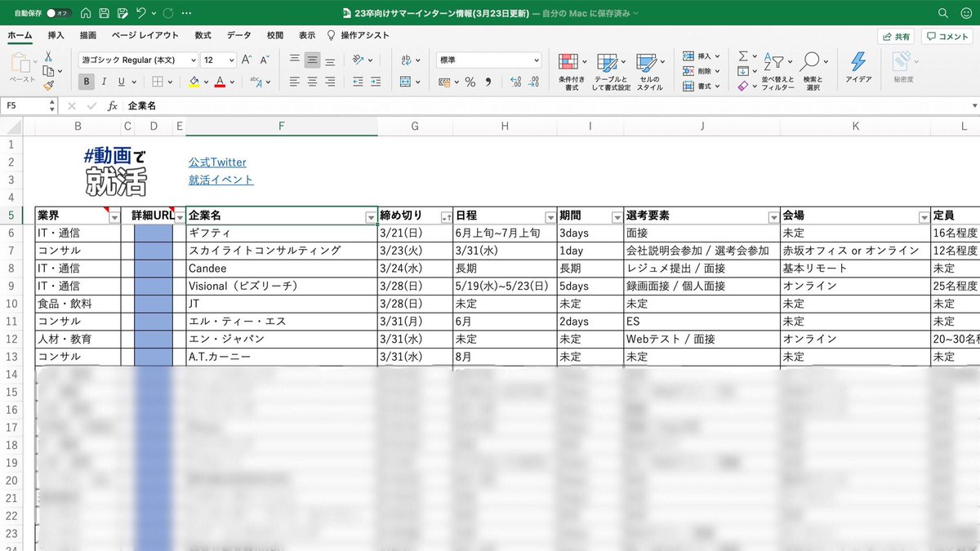
Task: Open the 表示 ribbon tab
Action: pos(307,36)
